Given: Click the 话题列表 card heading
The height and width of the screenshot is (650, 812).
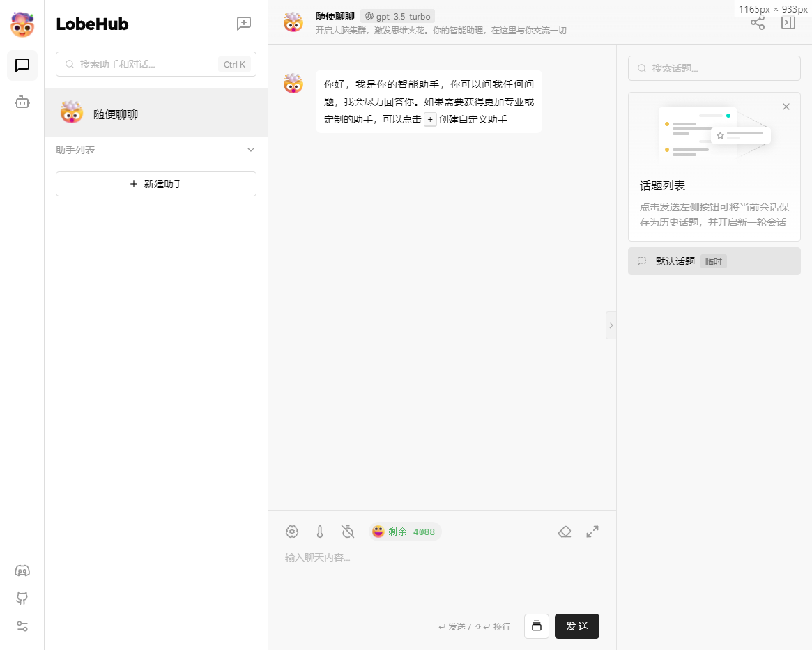Looking at the screenshot, I should pos(662,186).
